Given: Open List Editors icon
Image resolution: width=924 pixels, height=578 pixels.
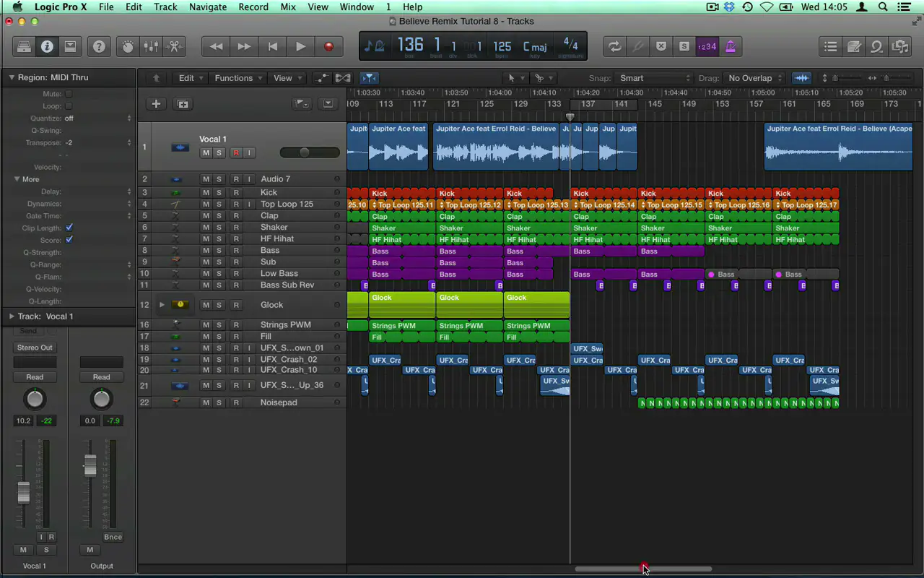Looking at the screenshot, I should coord(831,46).
